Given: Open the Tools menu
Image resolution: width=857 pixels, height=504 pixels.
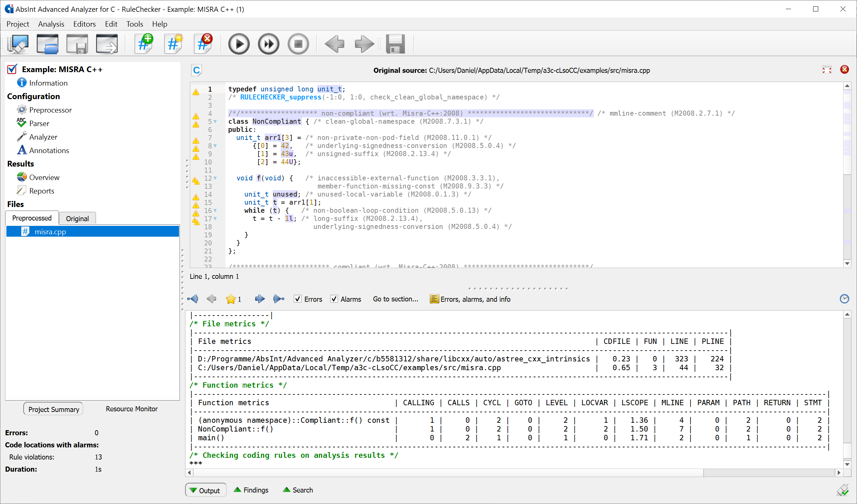Looking at the screenshot, I should (134, 24).
